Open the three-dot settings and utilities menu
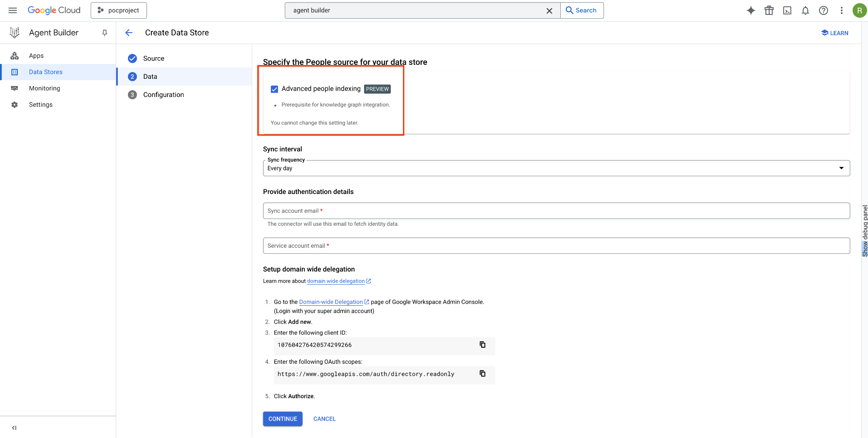Viewport: 868px width, 438px height. (842, 11)
